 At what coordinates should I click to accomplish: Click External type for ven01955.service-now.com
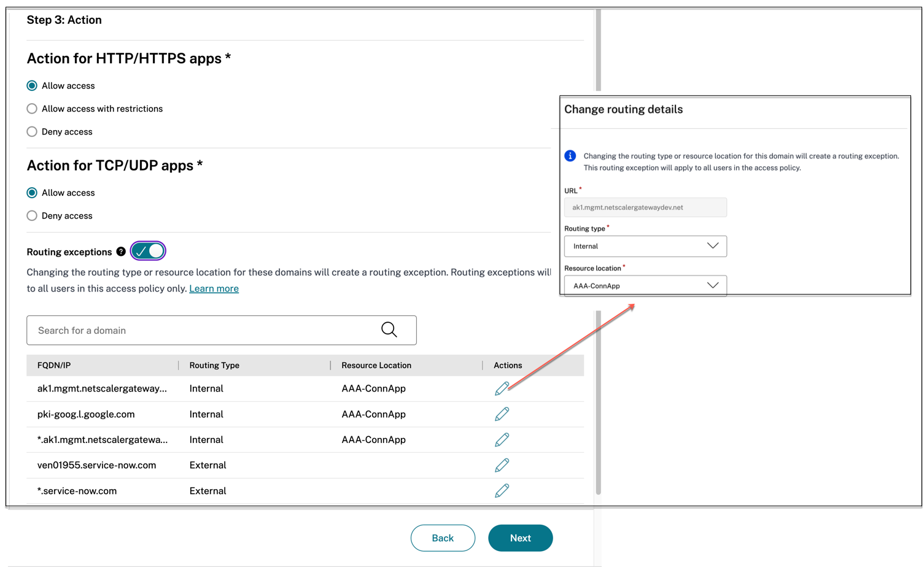click(208, 465)
